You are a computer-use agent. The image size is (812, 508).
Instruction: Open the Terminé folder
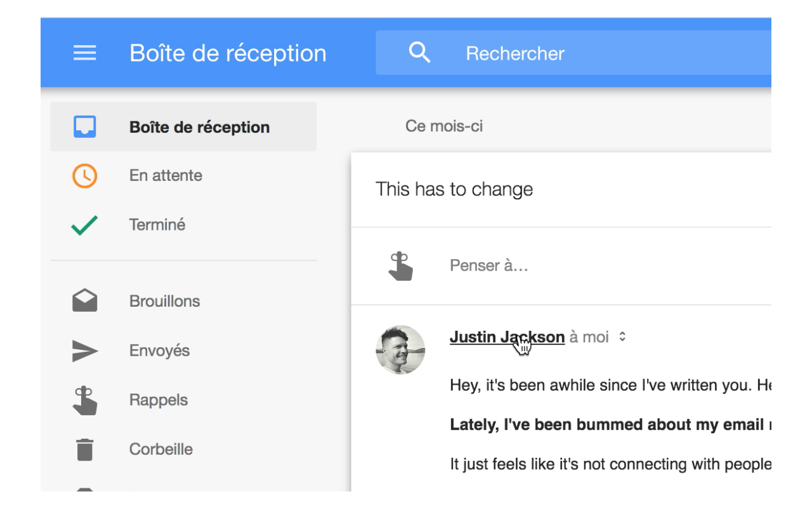tap(157, 225)
